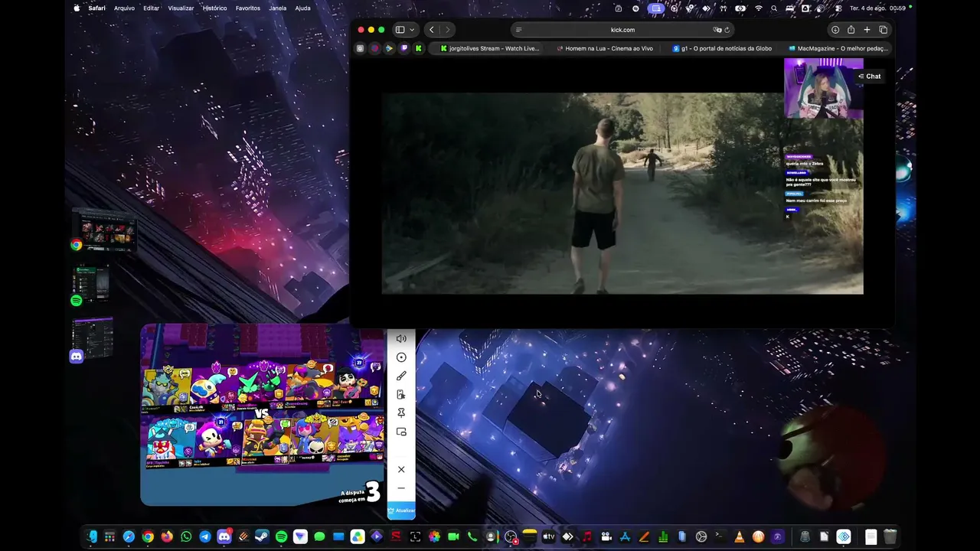980x551 pixels.
Task: Click the streamer webcam thumbnail
Action: 823,88
